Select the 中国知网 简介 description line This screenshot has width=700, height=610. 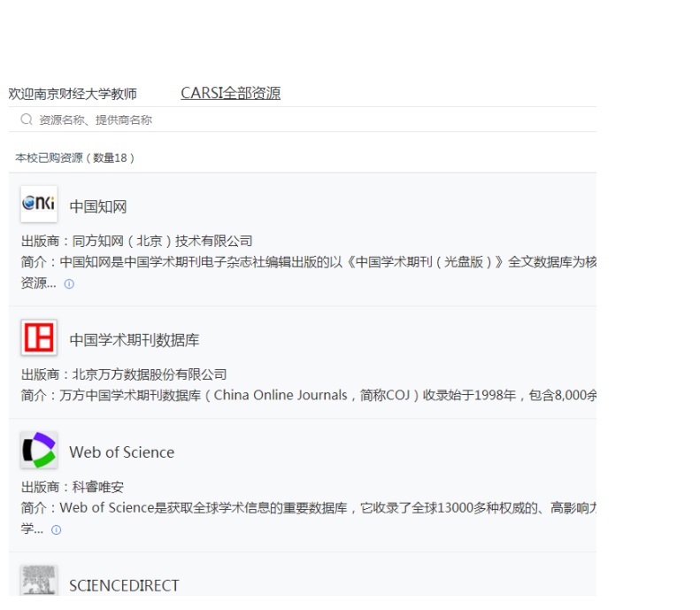(x=309, y=262)
